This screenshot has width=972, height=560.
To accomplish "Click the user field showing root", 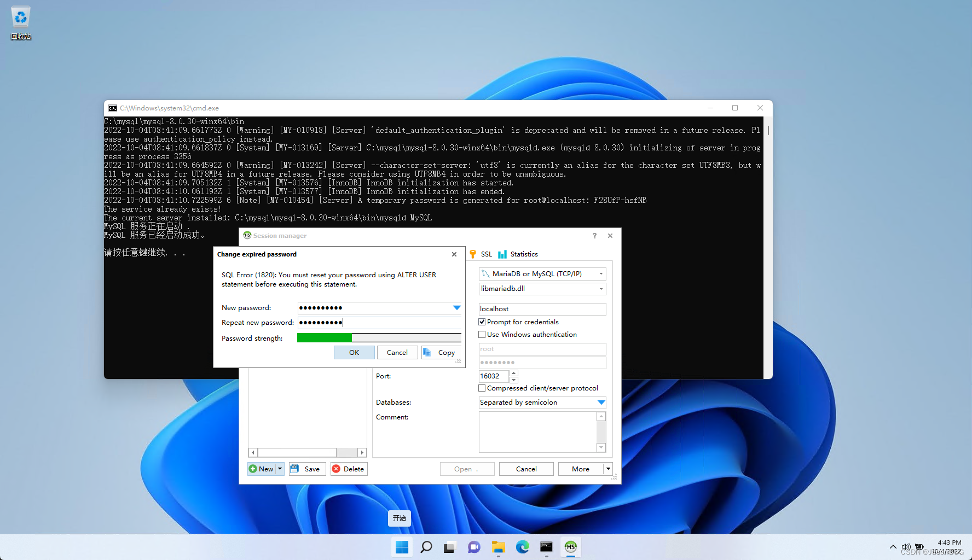I will [542, 349].
